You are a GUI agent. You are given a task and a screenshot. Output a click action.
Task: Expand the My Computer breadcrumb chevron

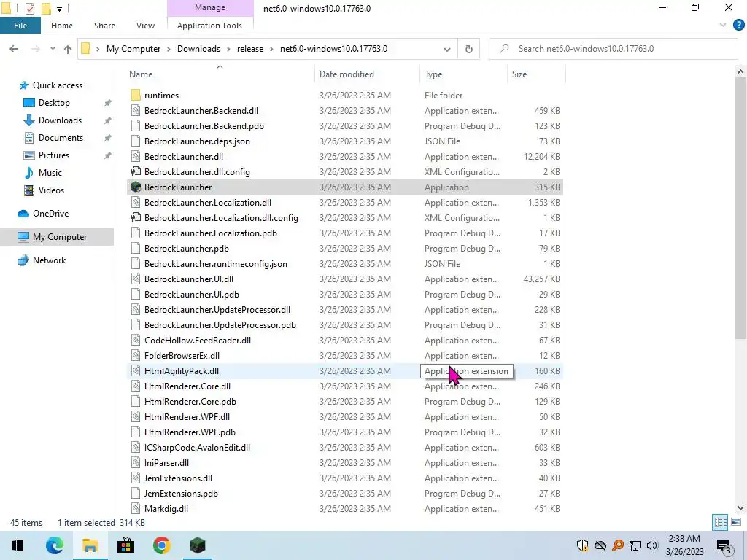(x=169, y=49)
